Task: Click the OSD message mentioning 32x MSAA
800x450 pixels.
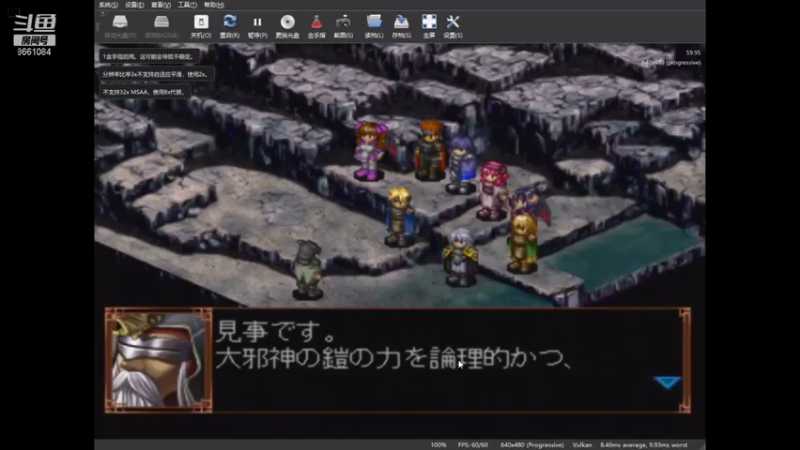Action: (144, 92)
